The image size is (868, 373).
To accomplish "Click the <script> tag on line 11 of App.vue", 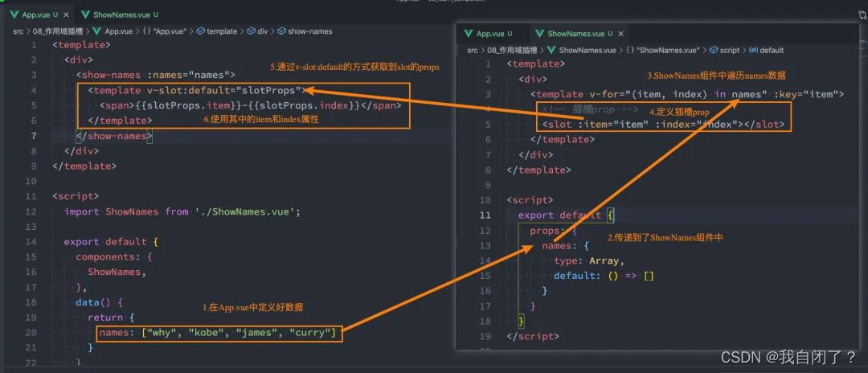I will (x=76, y=196).
